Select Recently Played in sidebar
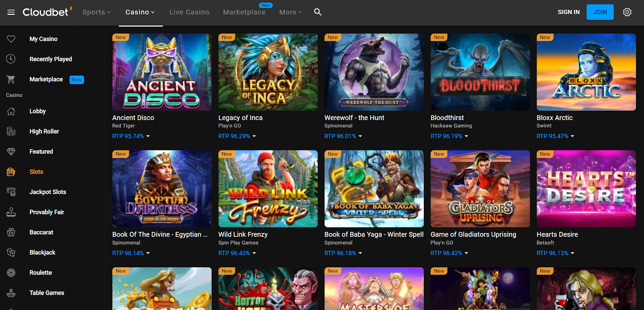Screen dimensions: 644x310 pyautogui.click(x=51, y=59)
